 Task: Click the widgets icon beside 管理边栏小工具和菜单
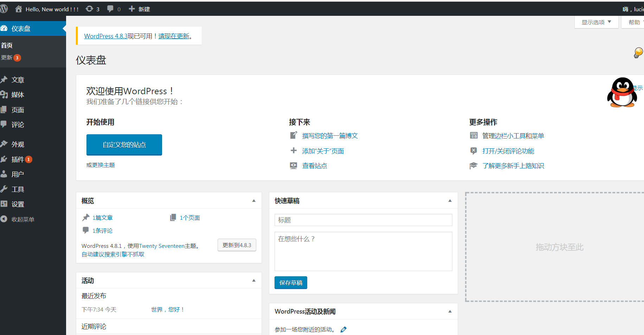[x=474, y=135]
